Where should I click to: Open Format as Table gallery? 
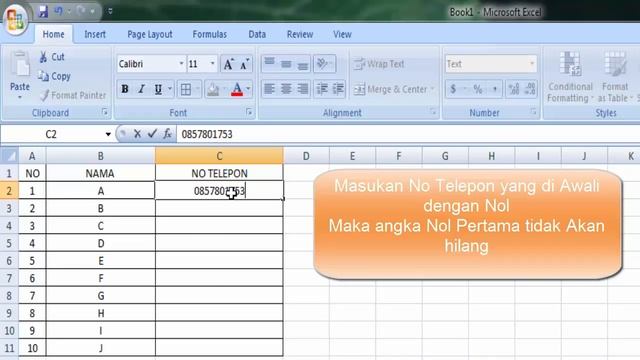coord(615,77)
